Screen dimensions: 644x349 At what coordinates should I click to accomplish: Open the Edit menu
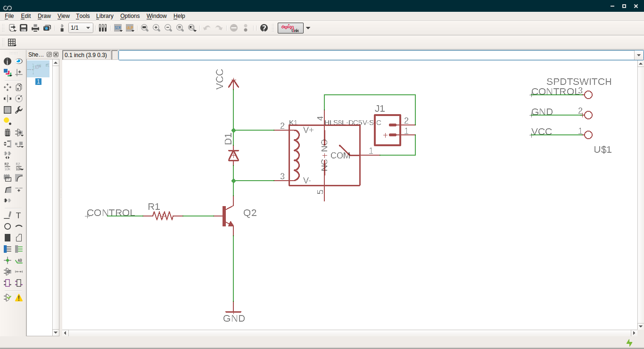tap(25, 16)
